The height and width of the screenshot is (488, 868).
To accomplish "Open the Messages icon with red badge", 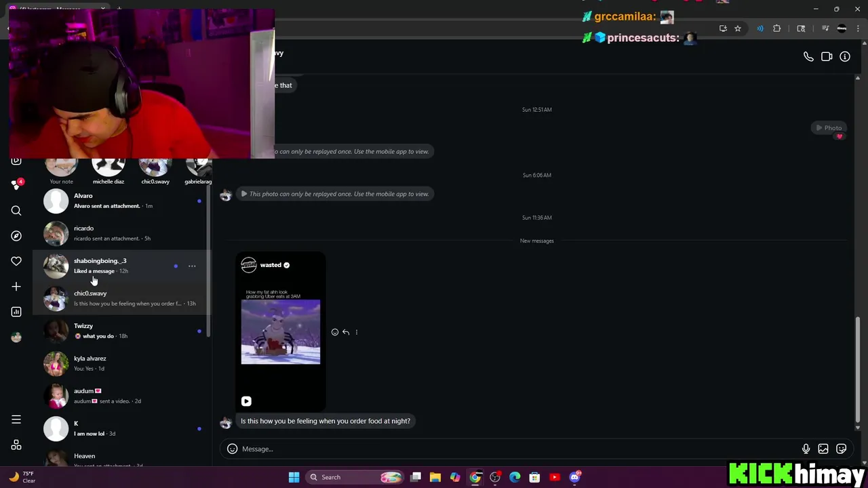I will [16, 185].
